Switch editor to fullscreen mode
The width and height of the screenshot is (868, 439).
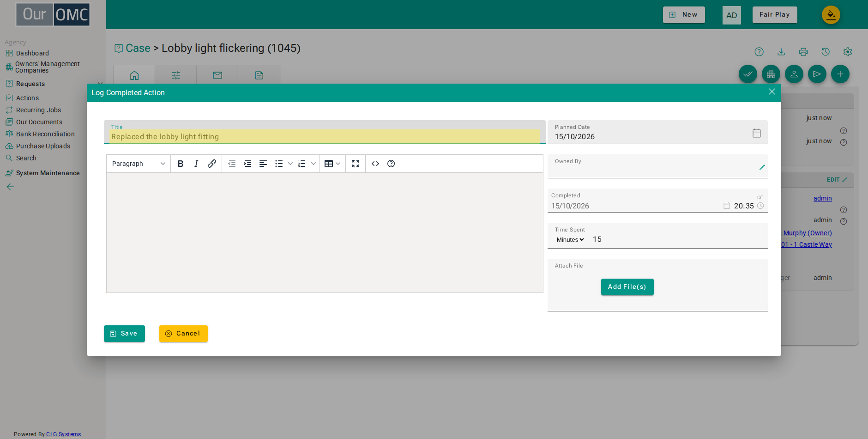[356, 164]
